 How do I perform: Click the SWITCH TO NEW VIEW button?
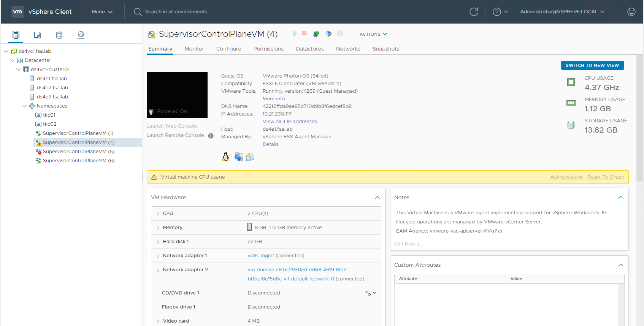click(x=592, y=65)
